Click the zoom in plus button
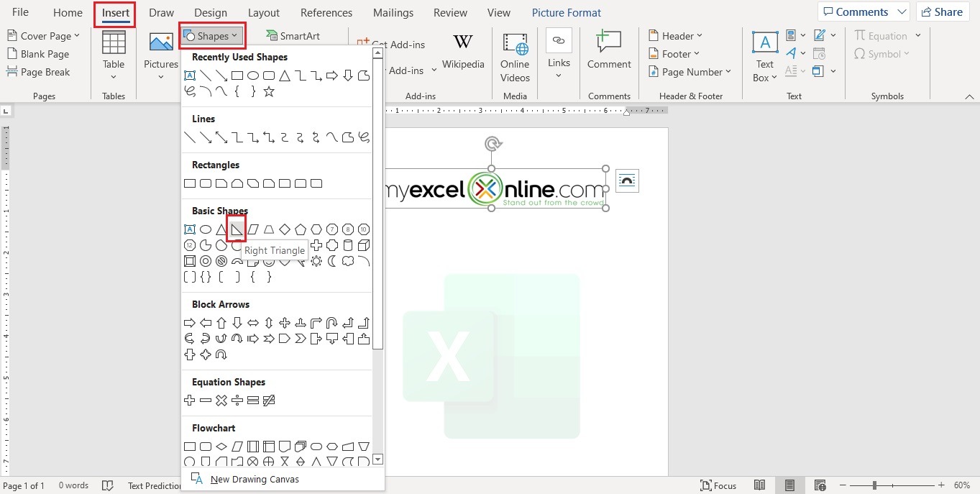The image size is (980, 494). pyautogui.click(x=941, y=485)
